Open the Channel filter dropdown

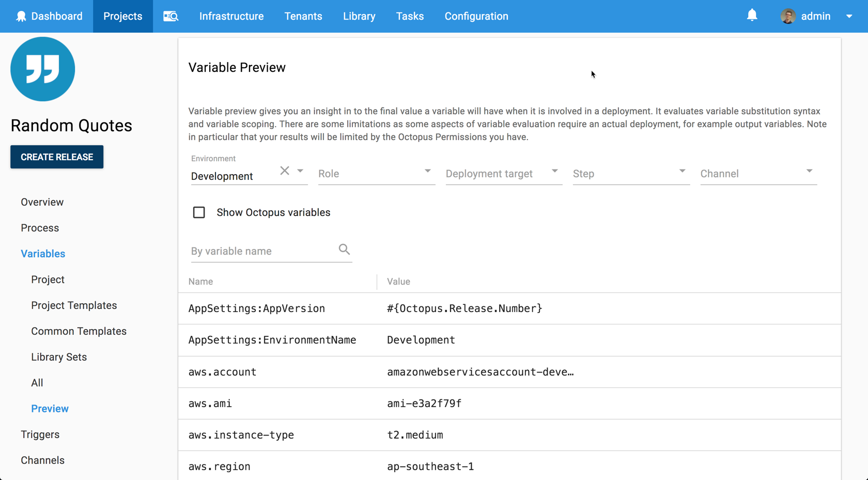click(x=810, y=171)
